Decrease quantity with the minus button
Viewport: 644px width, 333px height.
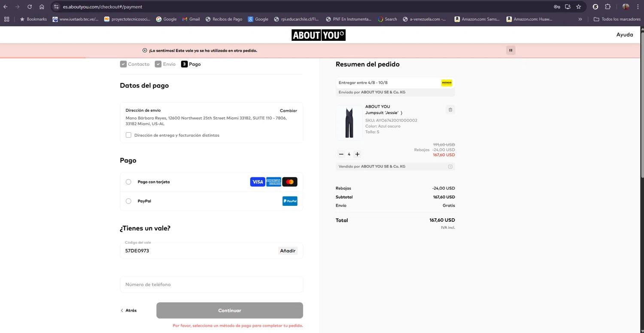coord(341,154)
